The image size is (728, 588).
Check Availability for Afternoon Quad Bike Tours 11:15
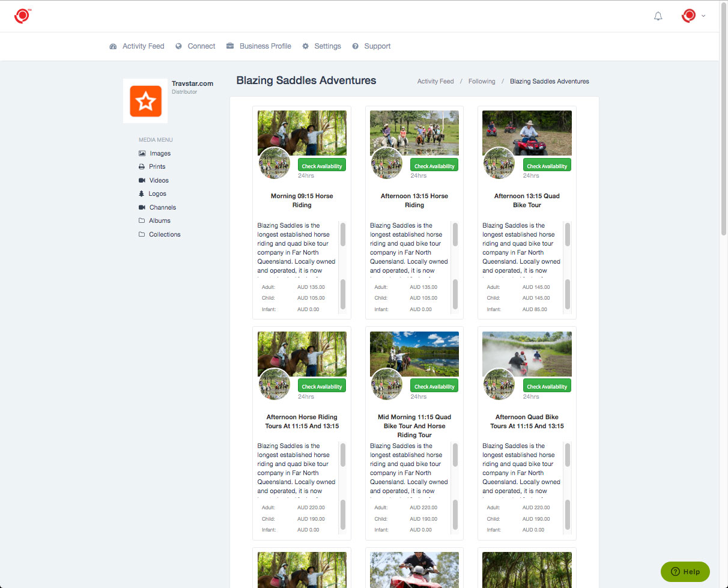(x=547, y=386)
